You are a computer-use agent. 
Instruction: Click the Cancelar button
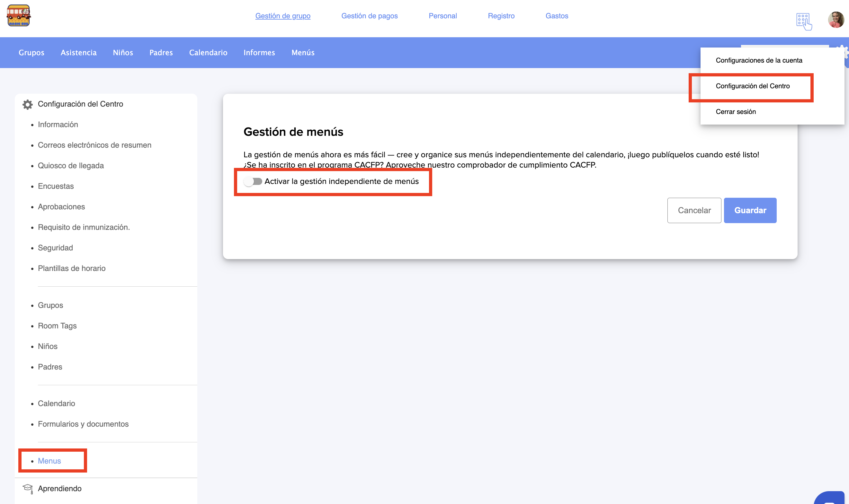coord(694,210)
